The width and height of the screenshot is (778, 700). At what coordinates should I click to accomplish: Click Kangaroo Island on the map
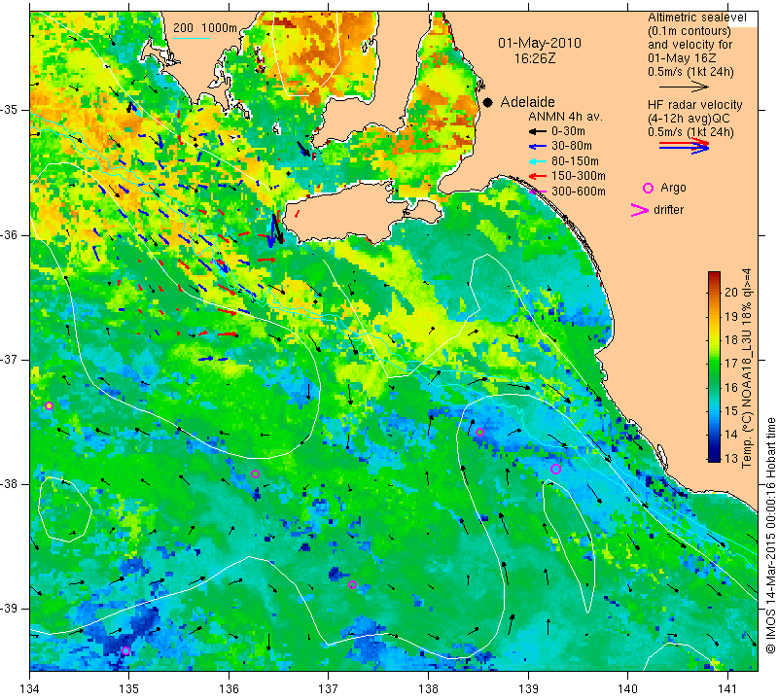pyautogui.click(x=347, y=213)
